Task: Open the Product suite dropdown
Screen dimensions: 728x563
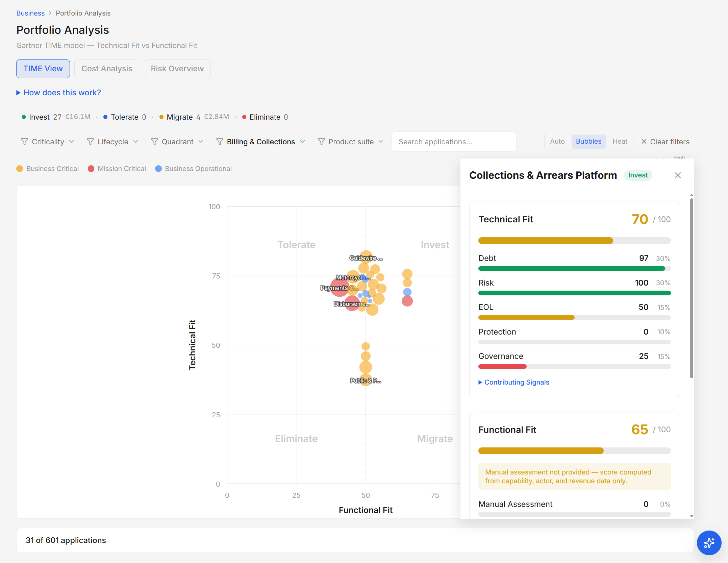Action: click(x=351, y=142)
